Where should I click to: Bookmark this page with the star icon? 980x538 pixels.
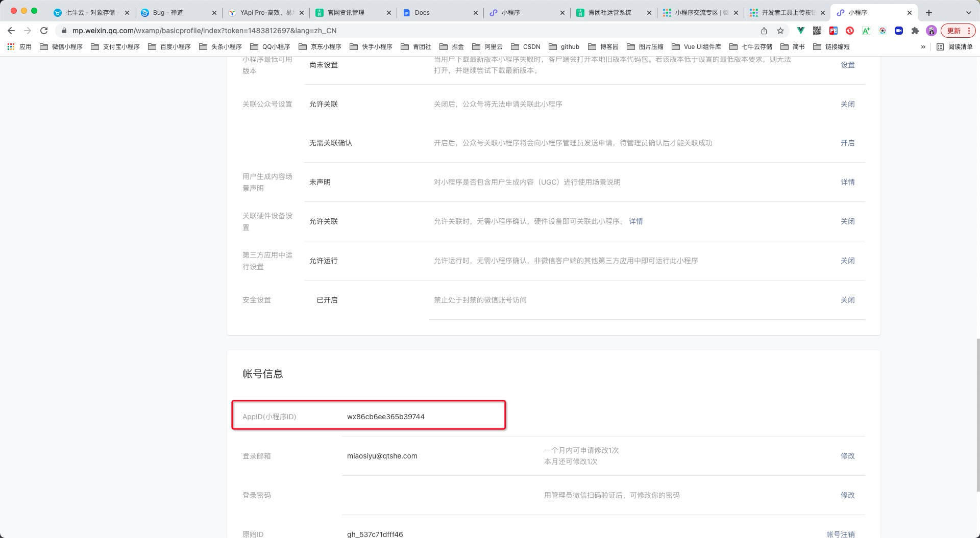[780, 31]
